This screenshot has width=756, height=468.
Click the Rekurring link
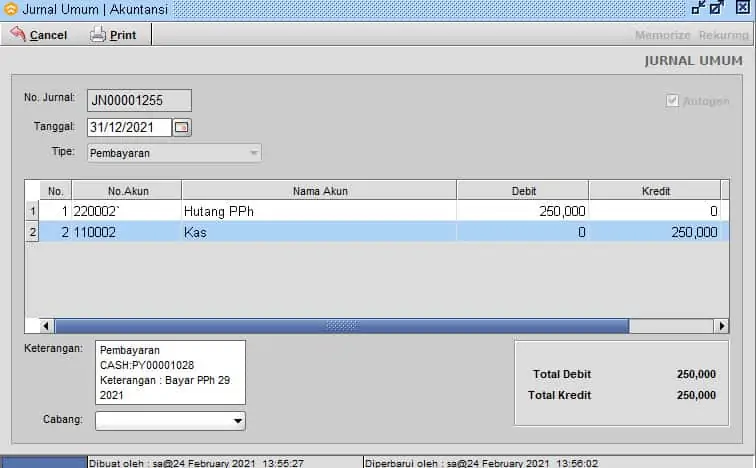pos(723,35)
